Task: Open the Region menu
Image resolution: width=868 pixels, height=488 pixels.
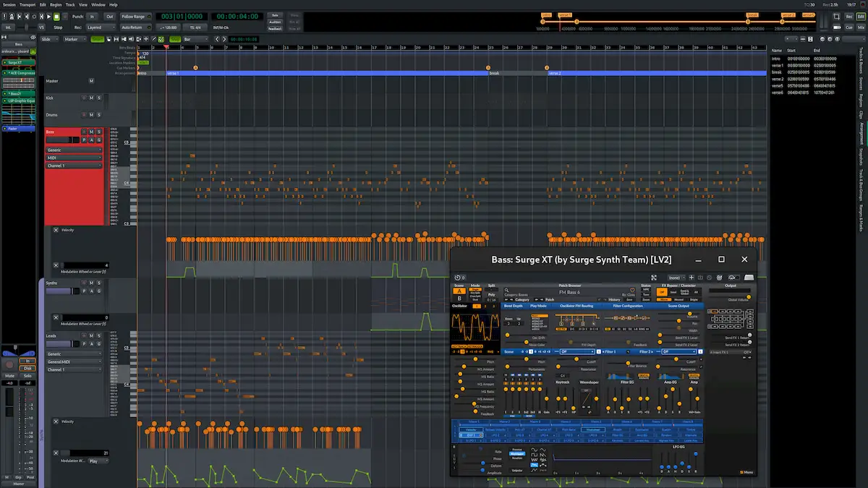Action: [x=56, y=4]
